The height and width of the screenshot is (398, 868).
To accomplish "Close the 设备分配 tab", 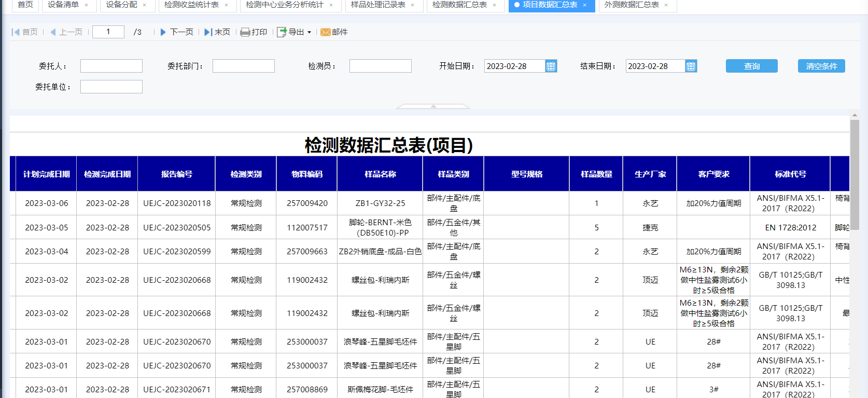I will coord(145,5).
